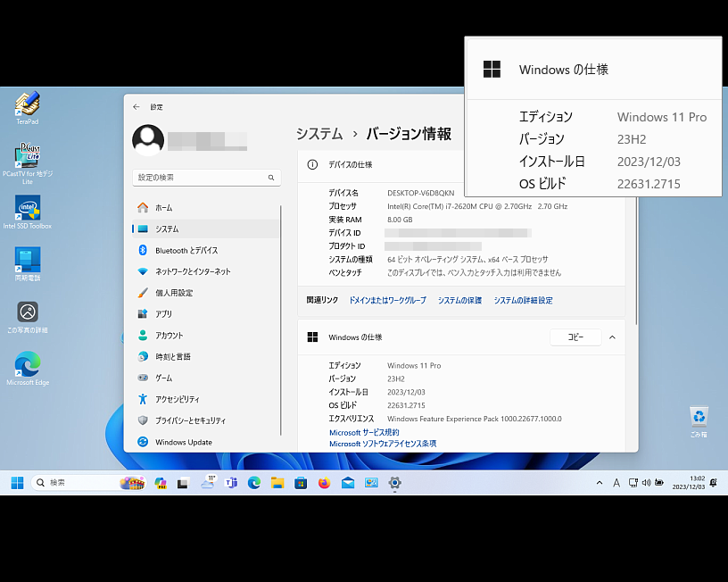Select the device name DESKTOP-V6D8QKN
The width and height of the screenshot is (728, 582).
pyautogui.click(x=420, y=193)
